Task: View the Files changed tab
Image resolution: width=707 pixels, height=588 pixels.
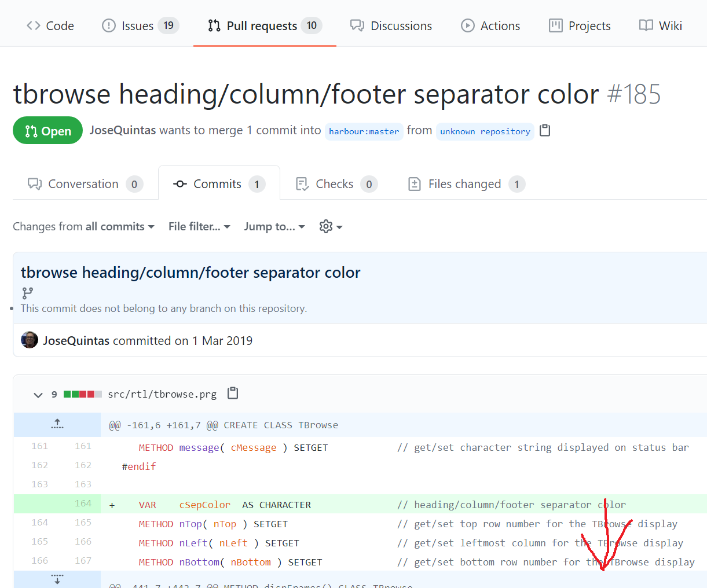Action: (x=466, y=184)
